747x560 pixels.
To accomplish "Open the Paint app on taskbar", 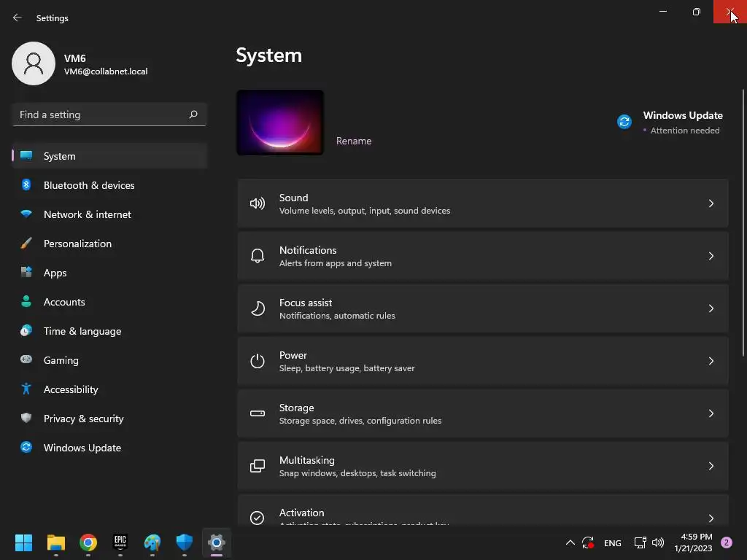I will tap(152, 542).
